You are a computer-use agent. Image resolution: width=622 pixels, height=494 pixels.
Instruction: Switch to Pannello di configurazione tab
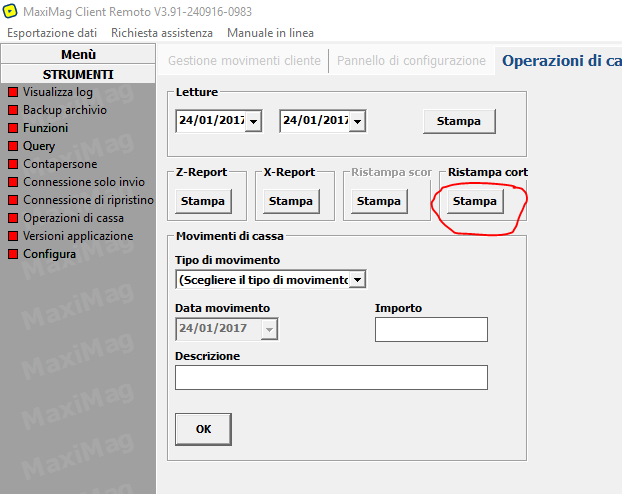[x=411, y=61]
